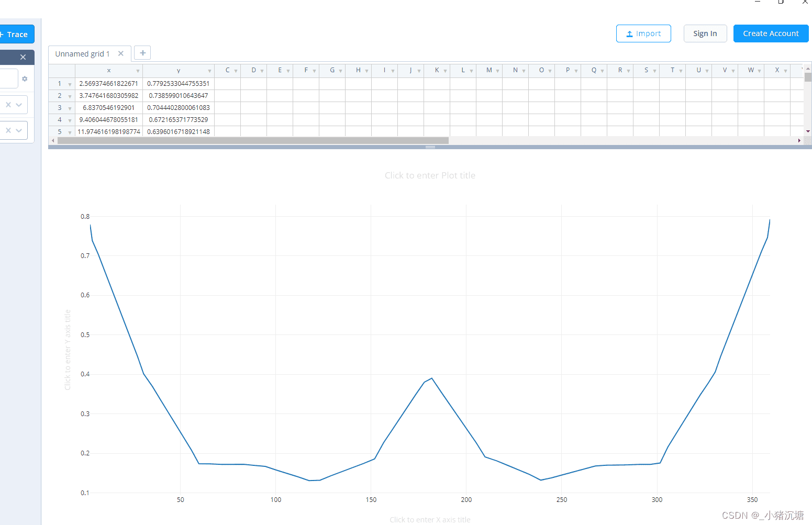The image size is (812, 525).
Task: Add a new trace with Trace button
Action: pyautogui.click(x=16, y=34)
